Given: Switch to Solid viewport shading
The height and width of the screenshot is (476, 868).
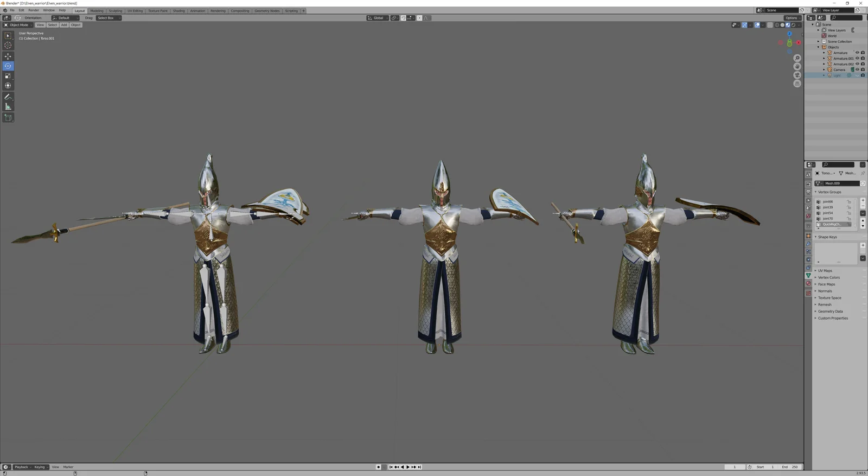Looking at the screenshot, I should click(x=782, y=25).
